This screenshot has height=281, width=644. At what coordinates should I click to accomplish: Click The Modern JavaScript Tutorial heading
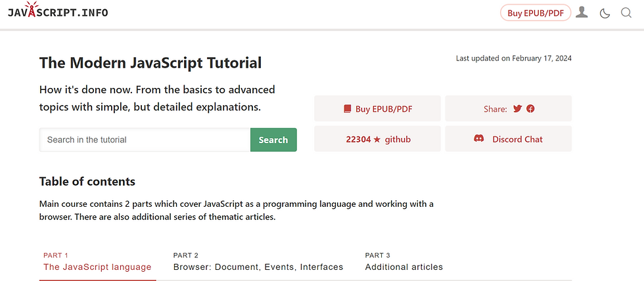click(150, 63)
